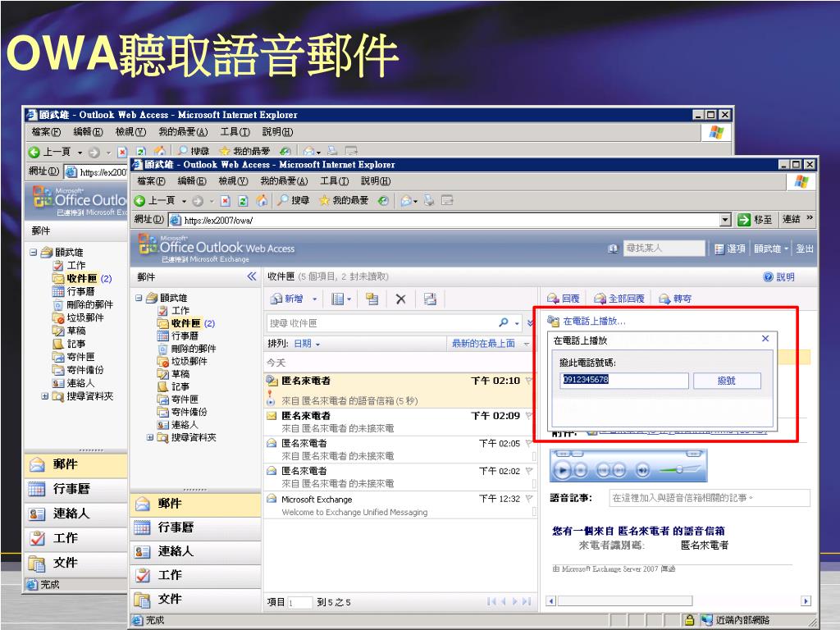The height and width of the screenshot is (630, 840).
Task: Click the 在電話上播放... link
Action: coord(594,321)
